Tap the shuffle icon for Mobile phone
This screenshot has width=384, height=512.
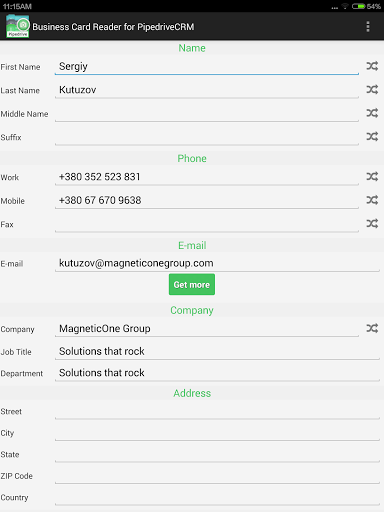[x=372, y=200]
